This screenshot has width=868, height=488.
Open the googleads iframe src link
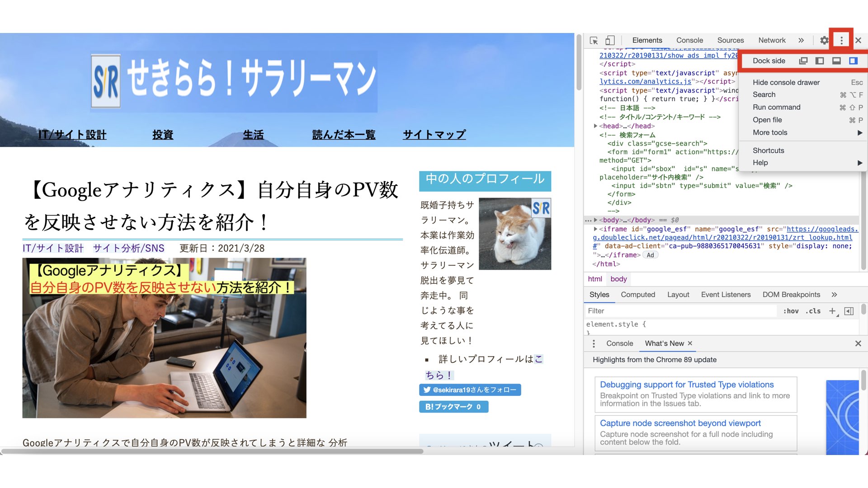tap(722, 238)
